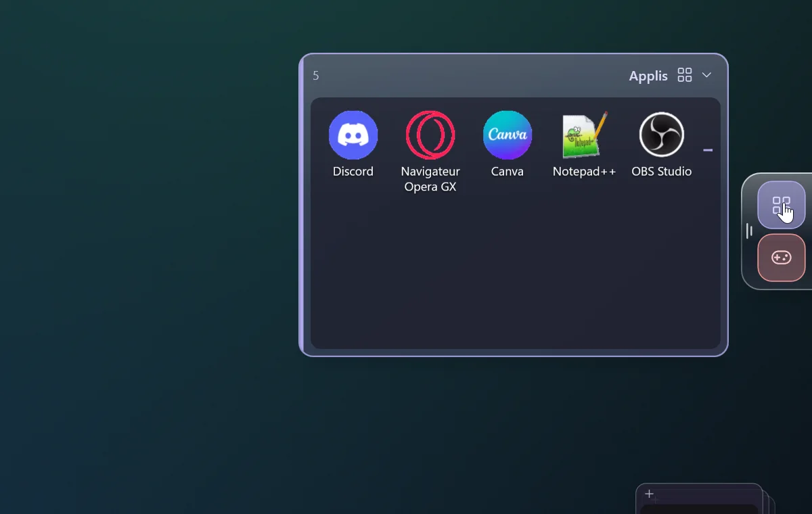
Task: Launch Discord from the Applis panel
Action: click(x=353, y=135)
